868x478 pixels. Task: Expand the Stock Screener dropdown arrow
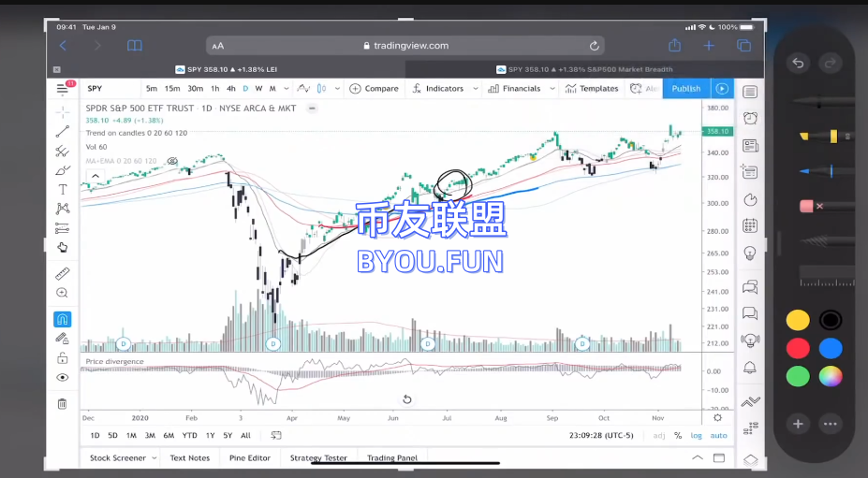(154, 458)
